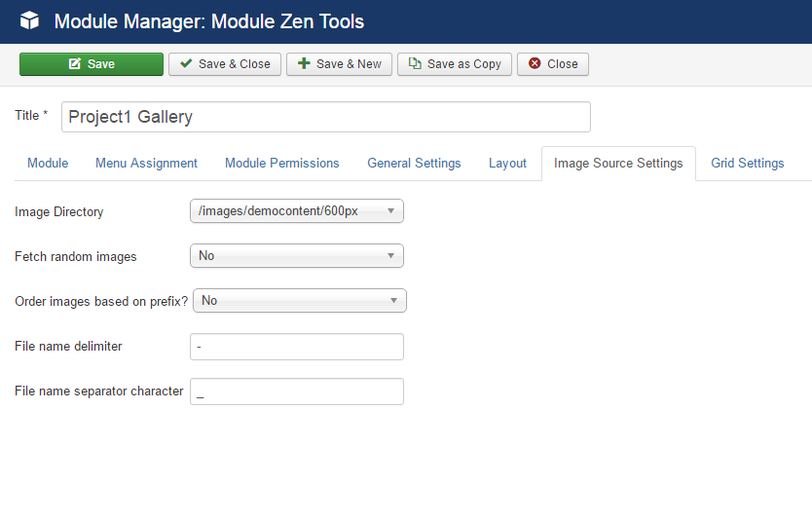Screen dimensions: 812x522
Task: Switch to the Module tab
Action: 48,164
